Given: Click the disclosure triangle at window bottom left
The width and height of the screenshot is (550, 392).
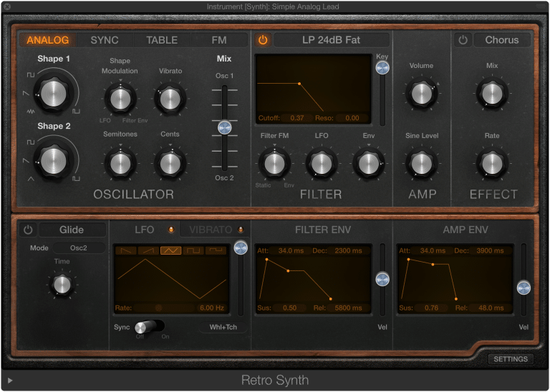Looking at the screenshot, I should (x=10, y=380).
